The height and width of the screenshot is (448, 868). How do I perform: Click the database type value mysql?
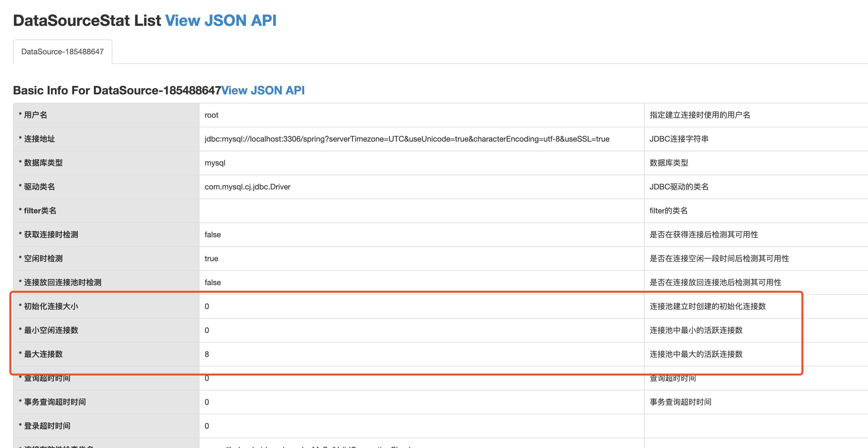(x=215, y=163)
